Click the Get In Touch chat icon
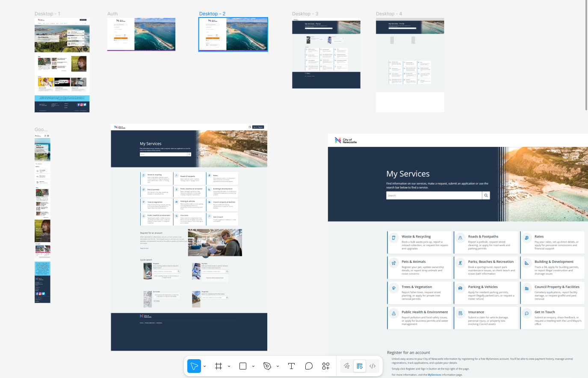The width and height of the screenshot is (588, 378). click(527, 313)
